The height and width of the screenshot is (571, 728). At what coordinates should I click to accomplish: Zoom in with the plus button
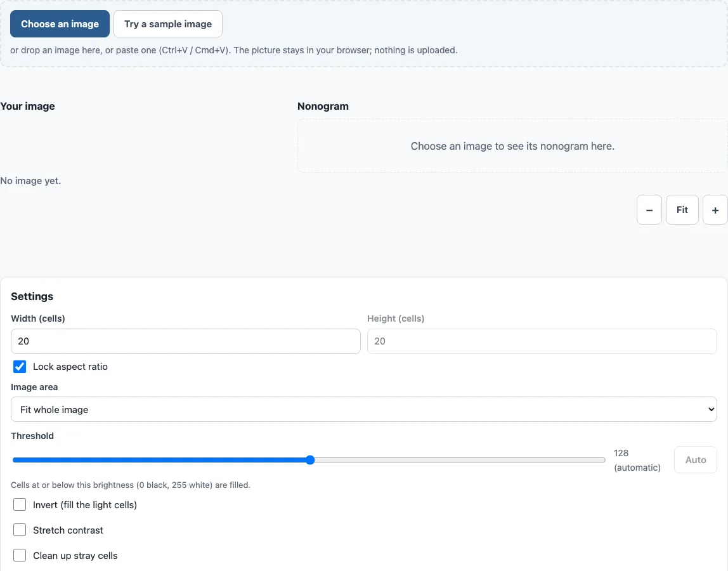tap(715, 210)
